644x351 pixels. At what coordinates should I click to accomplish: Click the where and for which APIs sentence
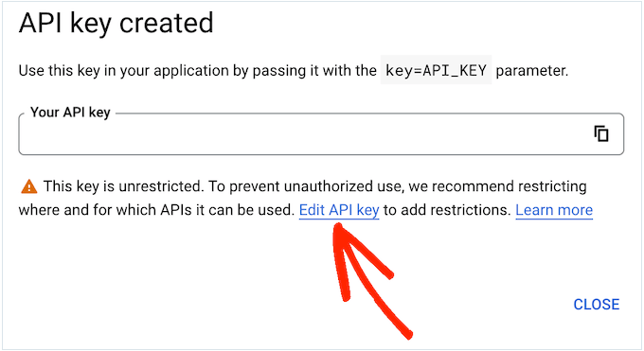point(156,210)
